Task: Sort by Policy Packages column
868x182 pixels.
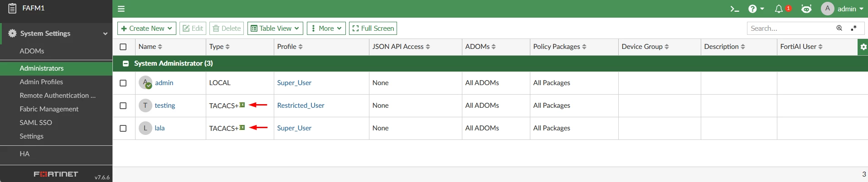Action: click(584, 47)
